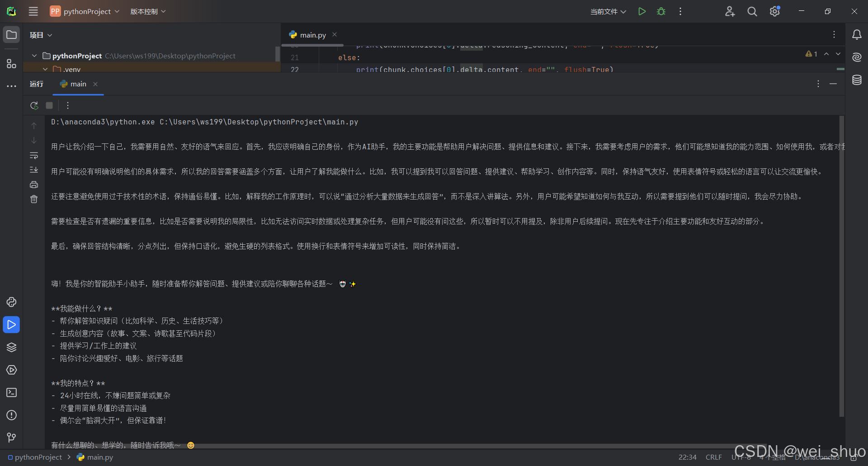Open the Terminal tool window
This screenshot has width=868, height=466.
click(x=11, y=393)
